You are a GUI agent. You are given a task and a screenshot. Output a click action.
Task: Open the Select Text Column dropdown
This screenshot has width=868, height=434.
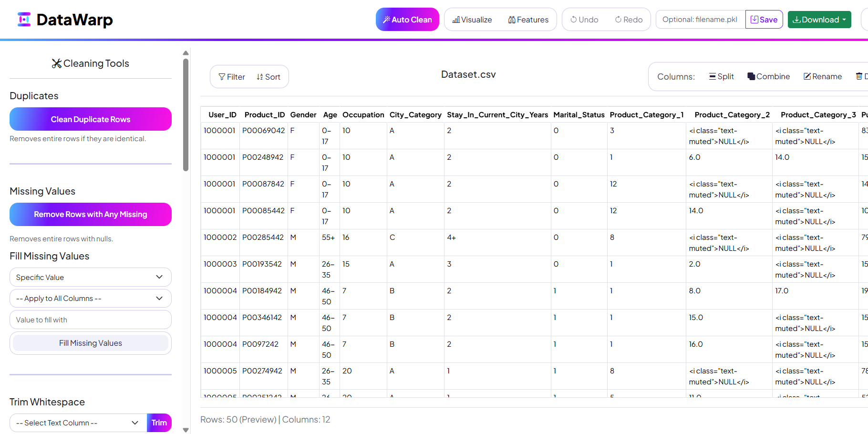click(78, 423)
